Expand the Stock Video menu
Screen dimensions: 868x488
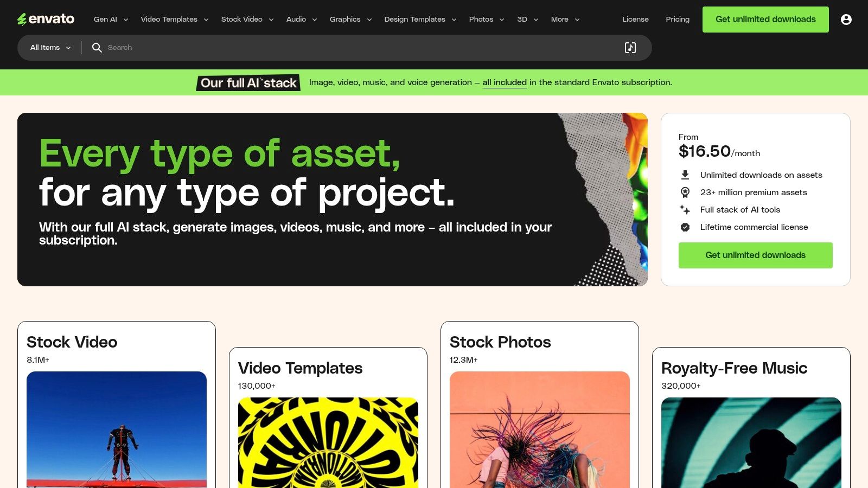pyautogui.click(x=247, y=19)
